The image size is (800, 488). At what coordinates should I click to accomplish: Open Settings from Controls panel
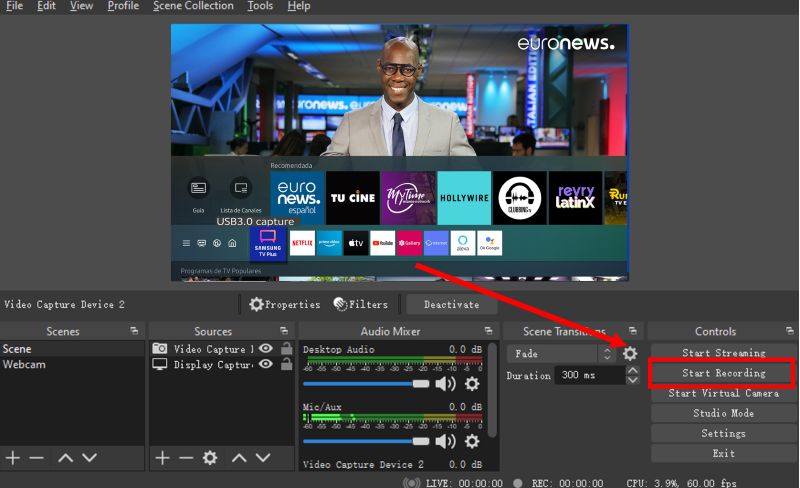coord(723,433)
